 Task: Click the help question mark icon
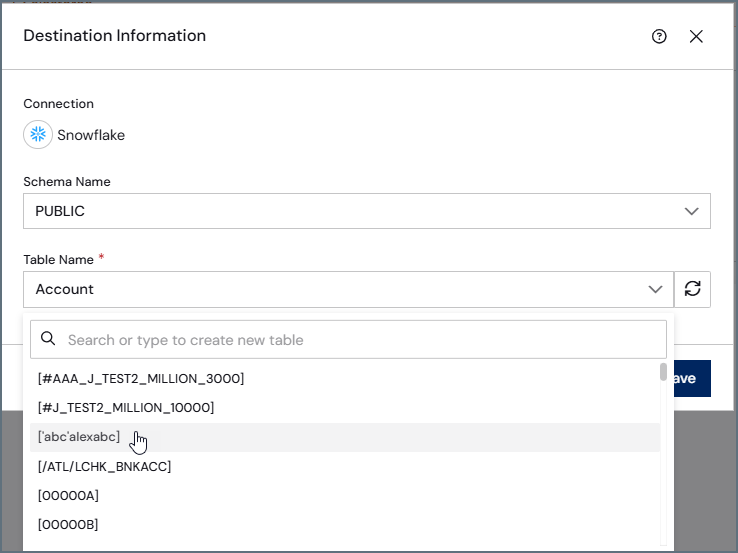(659, 36)
